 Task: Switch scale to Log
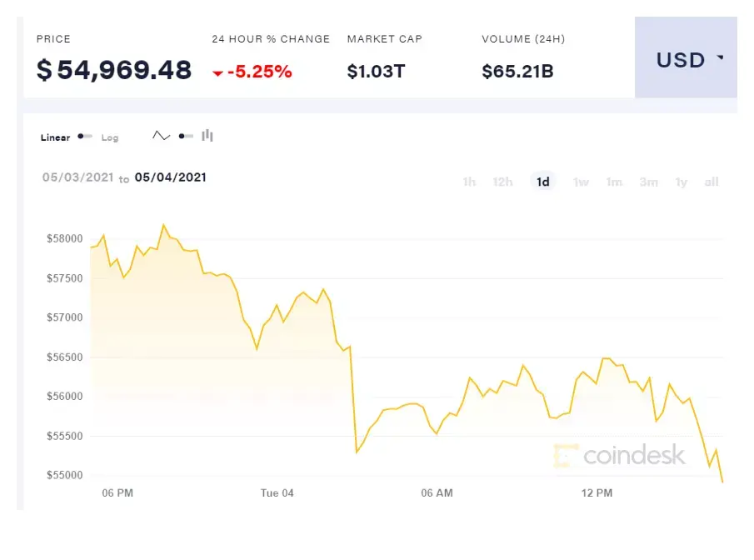[110, 137]
